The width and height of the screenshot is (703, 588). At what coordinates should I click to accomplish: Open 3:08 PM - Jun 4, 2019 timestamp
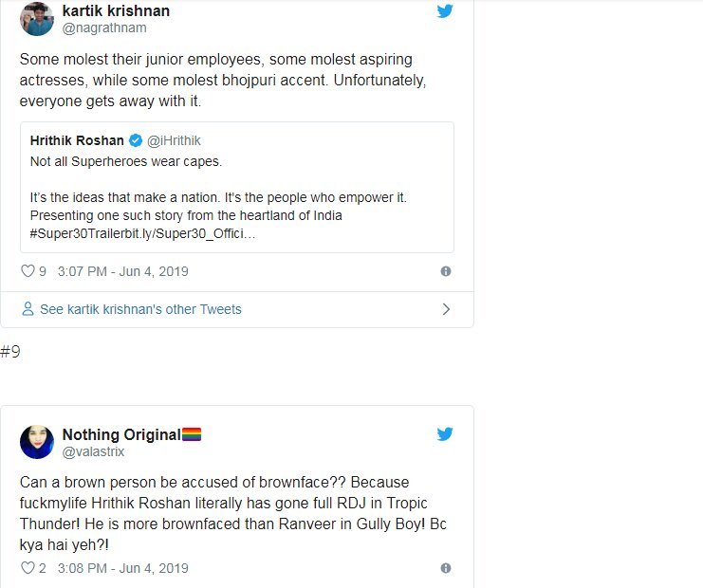(122, 569)
